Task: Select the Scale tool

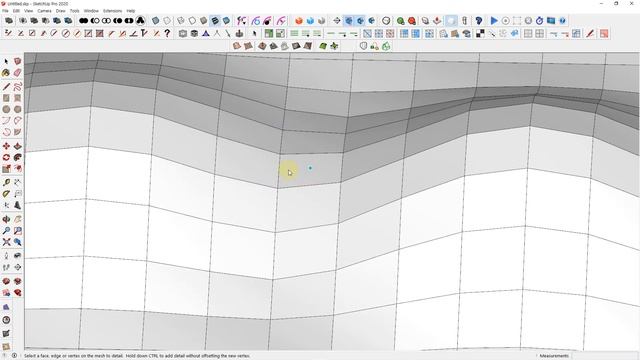Action: coord(6,169)
